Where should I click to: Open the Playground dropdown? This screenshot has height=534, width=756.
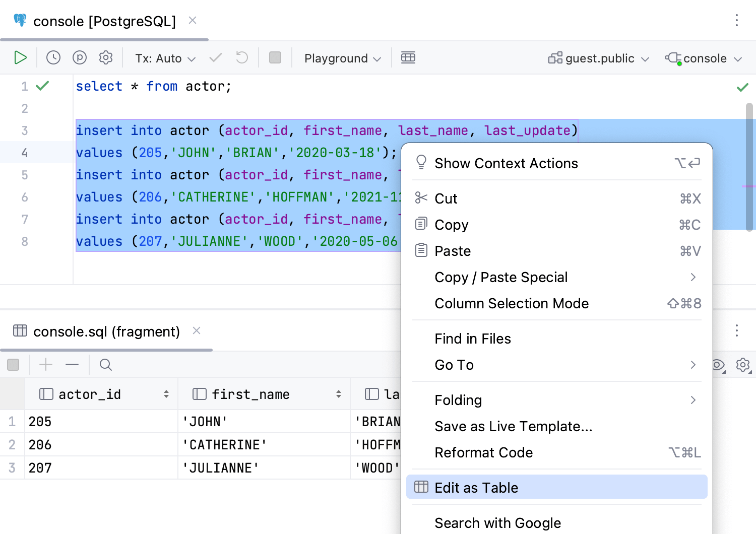click(x=341, y=58)
